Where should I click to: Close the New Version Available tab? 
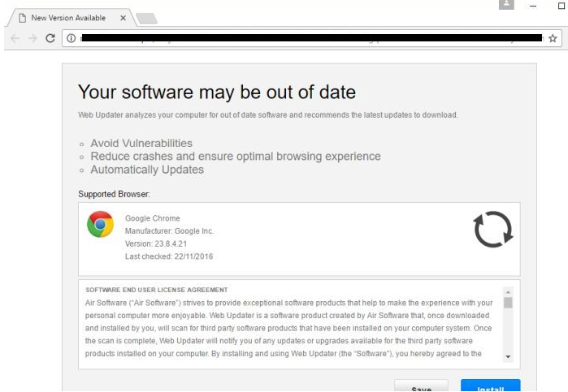(x=123, y=18)
